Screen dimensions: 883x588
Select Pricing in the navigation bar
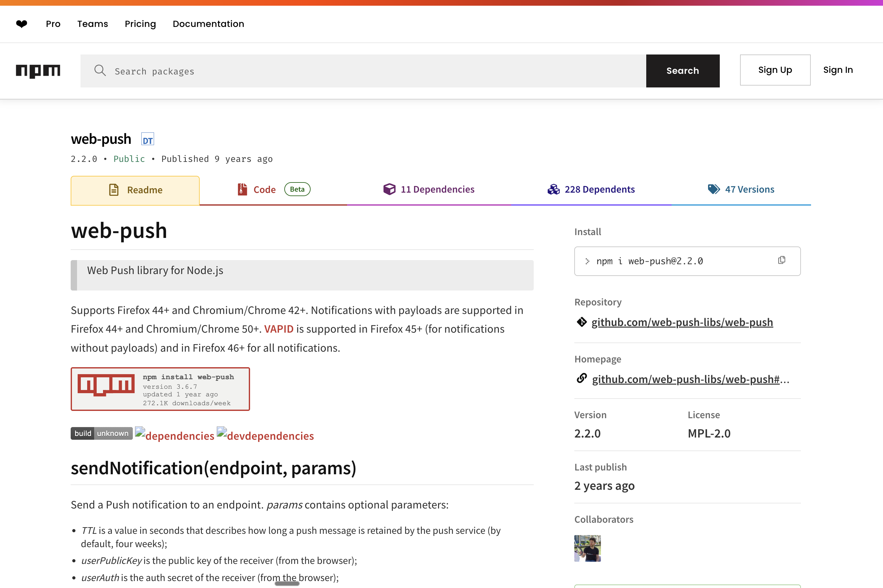coord(140,24)
